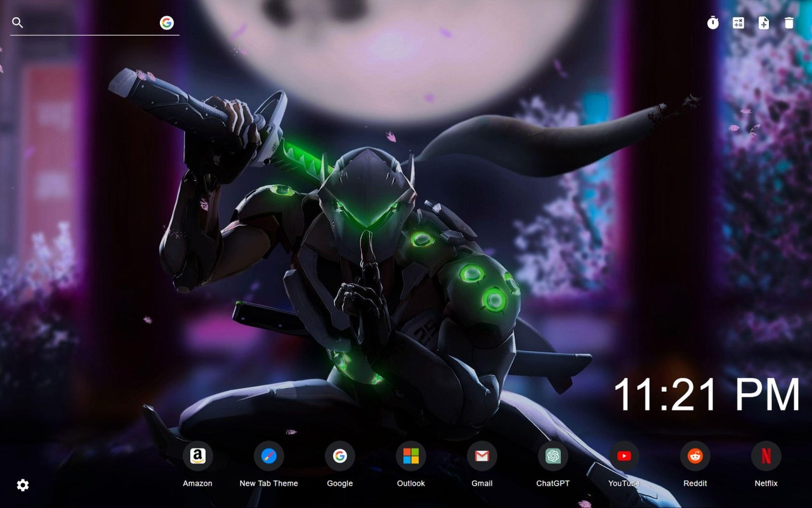Open the Google shortcut icon
812x508 pixels.
[339, 455]
